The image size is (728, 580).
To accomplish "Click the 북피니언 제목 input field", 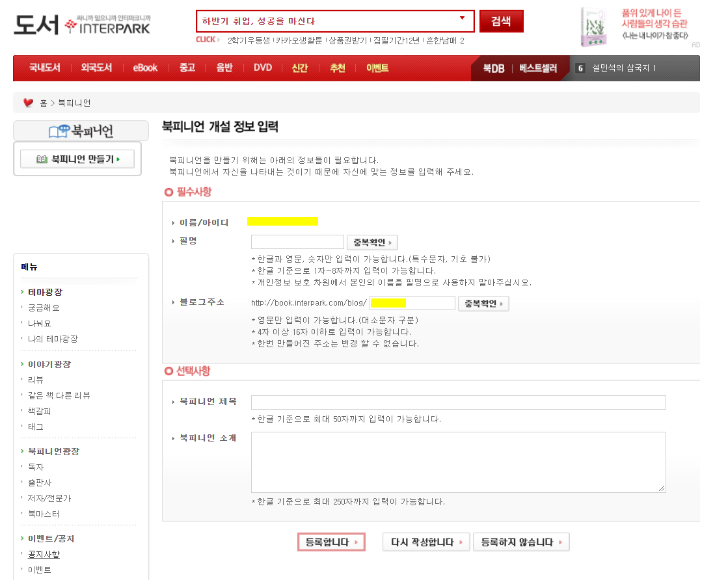I will [458, 402].
